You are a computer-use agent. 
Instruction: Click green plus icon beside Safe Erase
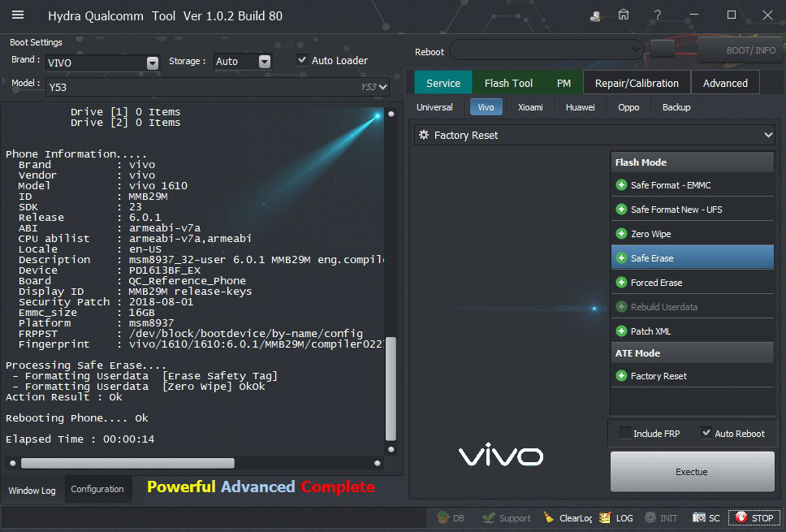621,258
